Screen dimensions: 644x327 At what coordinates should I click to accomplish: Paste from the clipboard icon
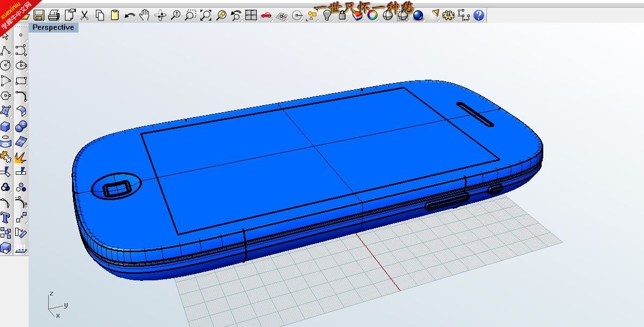tap(115, 16)
